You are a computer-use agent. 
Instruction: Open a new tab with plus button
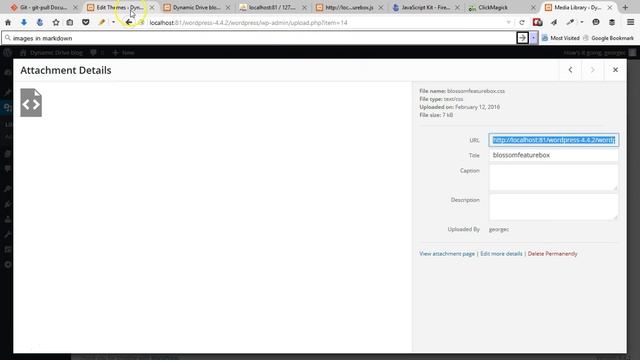coord(625,7)
